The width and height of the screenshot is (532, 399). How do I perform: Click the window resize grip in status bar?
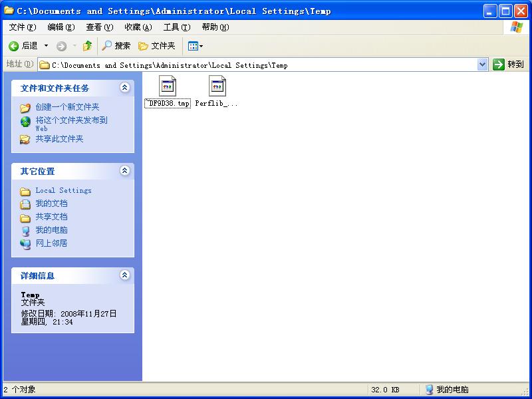(526, 392)
